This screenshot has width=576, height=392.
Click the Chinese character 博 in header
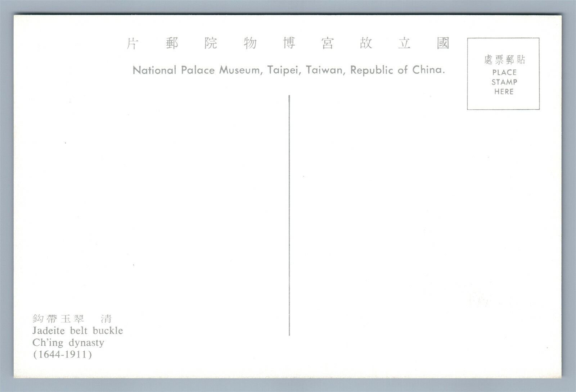288,44
